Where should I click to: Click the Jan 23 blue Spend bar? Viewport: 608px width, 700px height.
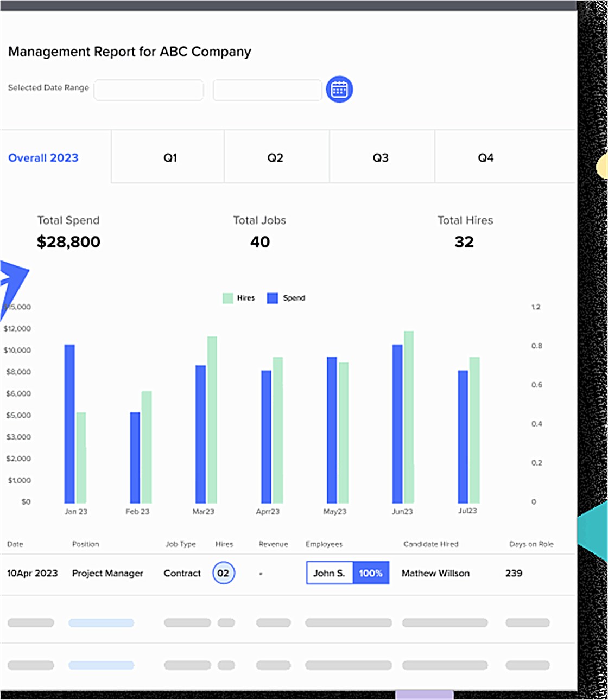pyautogui.click(x=69, y=424)
